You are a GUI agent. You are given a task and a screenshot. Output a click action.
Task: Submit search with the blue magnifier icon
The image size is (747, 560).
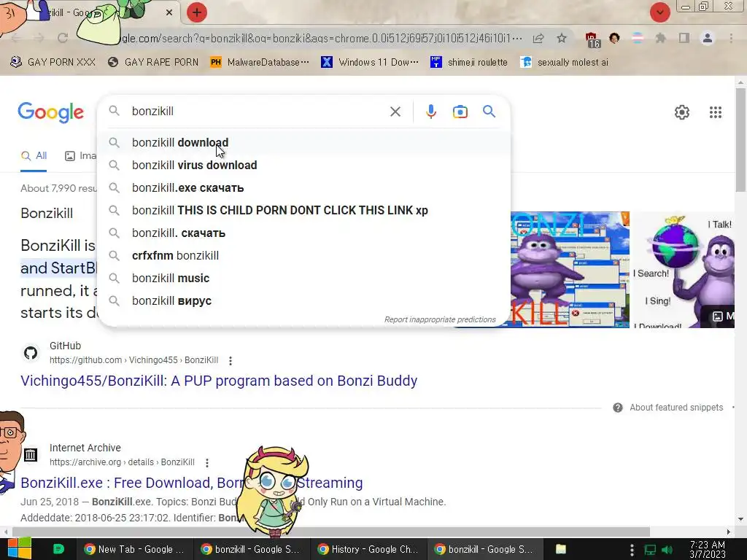489,112
